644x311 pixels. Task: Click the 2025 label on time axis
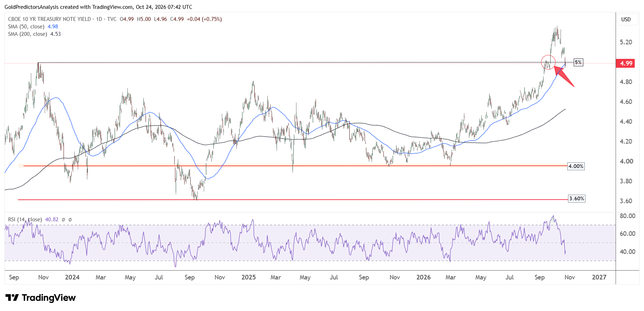pos(249,277)
